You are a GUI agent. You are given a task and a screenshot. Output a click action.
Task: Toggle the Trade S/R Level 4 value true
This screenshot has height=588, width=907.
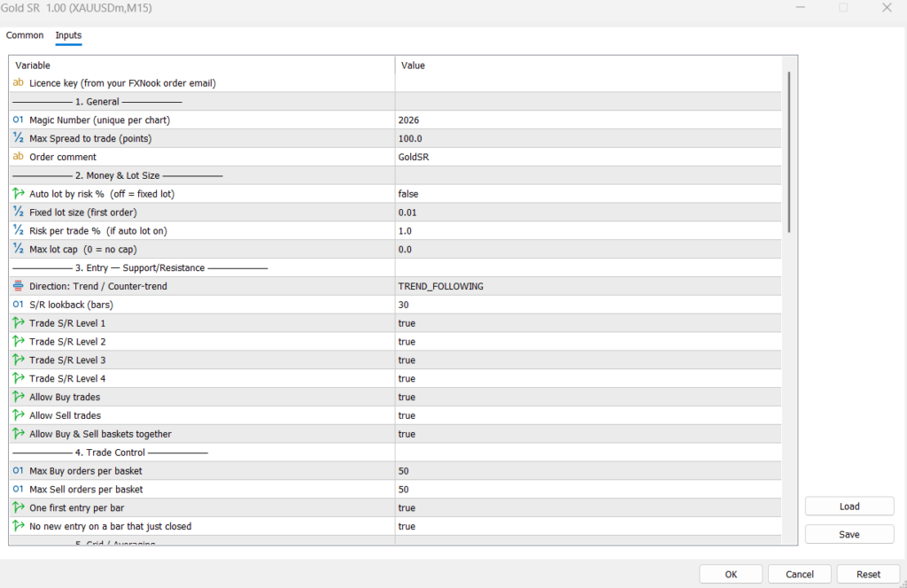(588, 379)
